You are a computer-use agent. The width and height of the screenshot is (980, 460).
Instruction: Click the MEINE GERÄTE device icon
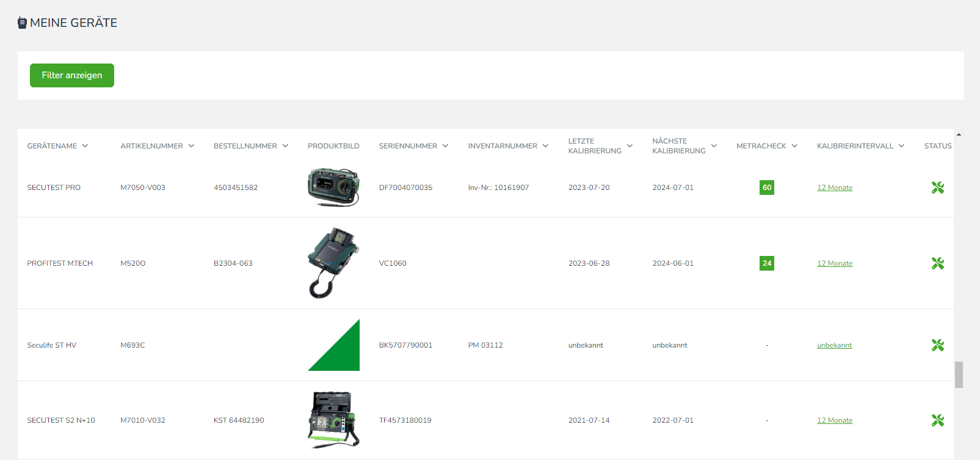[22, 23]
